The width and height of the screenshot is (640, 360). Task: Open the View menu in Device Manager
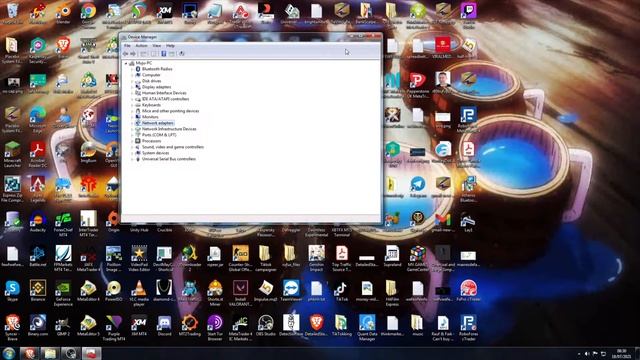(x=157, y=46)
